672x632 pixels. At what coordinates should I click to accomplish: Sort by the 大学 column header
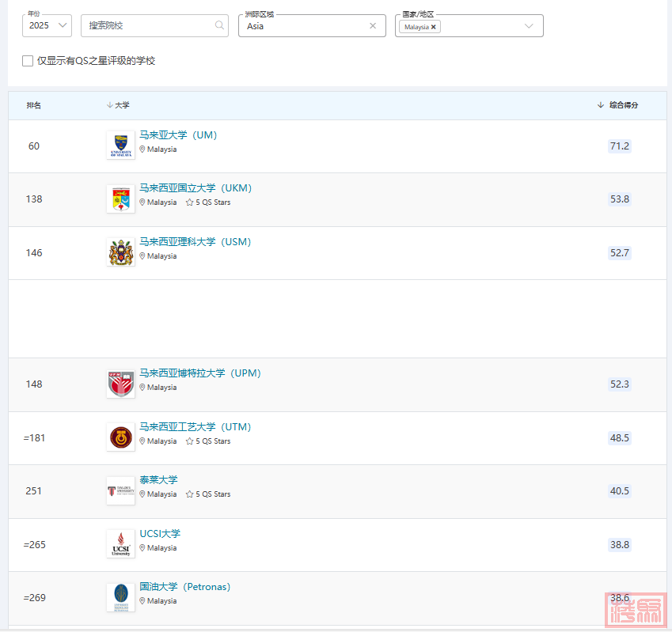pyautogui.click(x=118, y=105)
